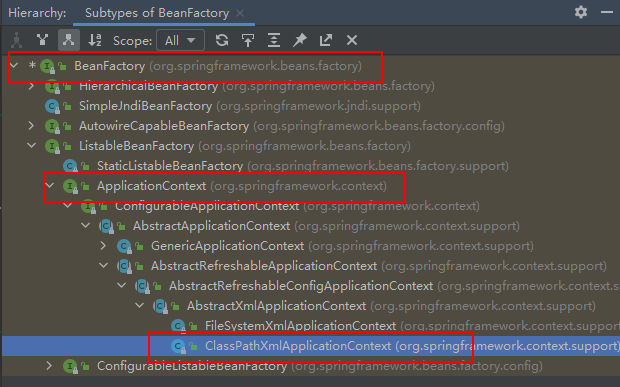Click AbstractXmlApplicationContext abstract class icon
The image size is (620, 387).
[x=160, y=306]
